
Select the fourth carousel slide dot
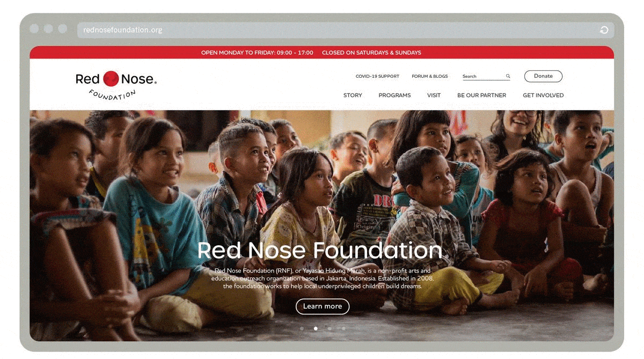(343, 328)
